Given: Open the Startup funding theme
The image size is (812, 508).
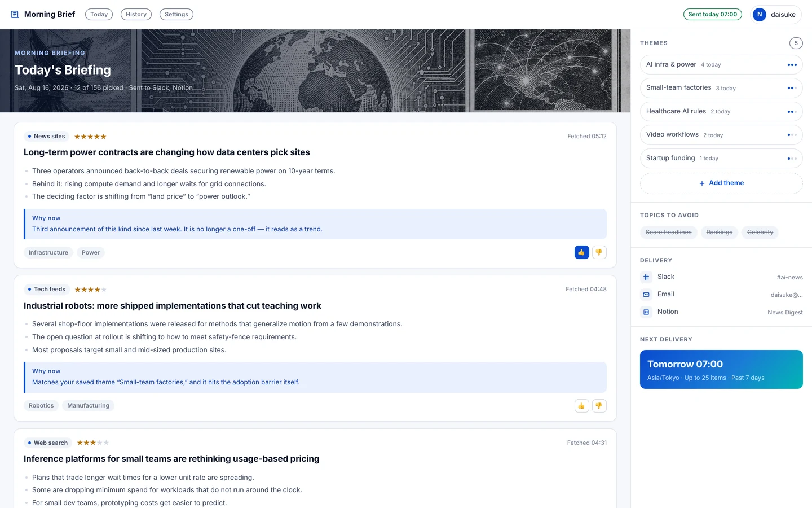Looking at the screenshot, I should 721,159.
